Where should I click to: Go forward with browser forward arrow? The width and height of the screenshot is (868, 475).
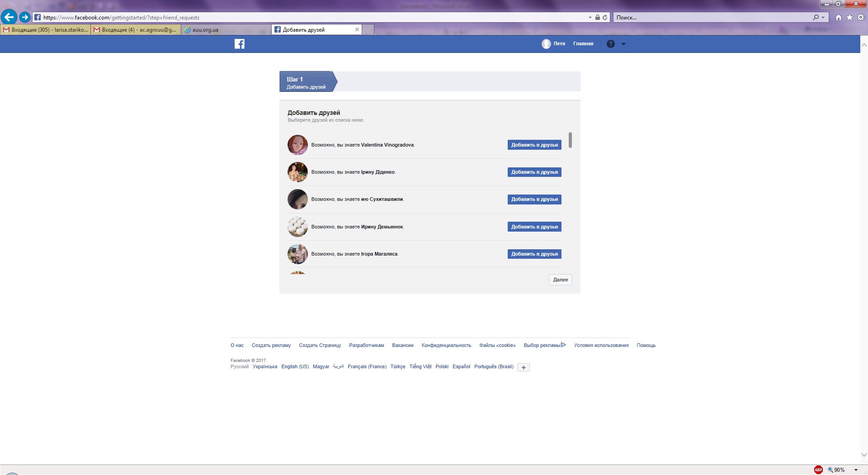click(25, 17)
